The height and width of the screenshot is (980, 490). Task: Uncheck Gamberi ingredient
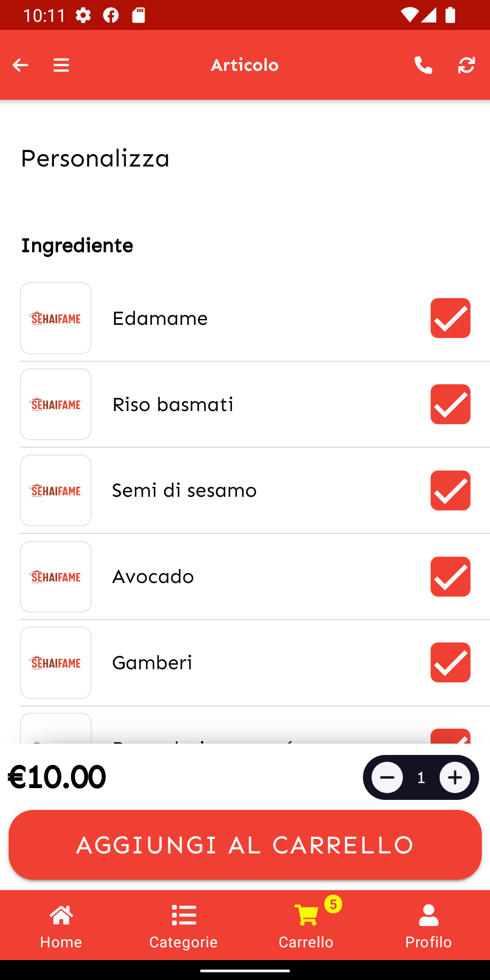click(x=450, y=662)
